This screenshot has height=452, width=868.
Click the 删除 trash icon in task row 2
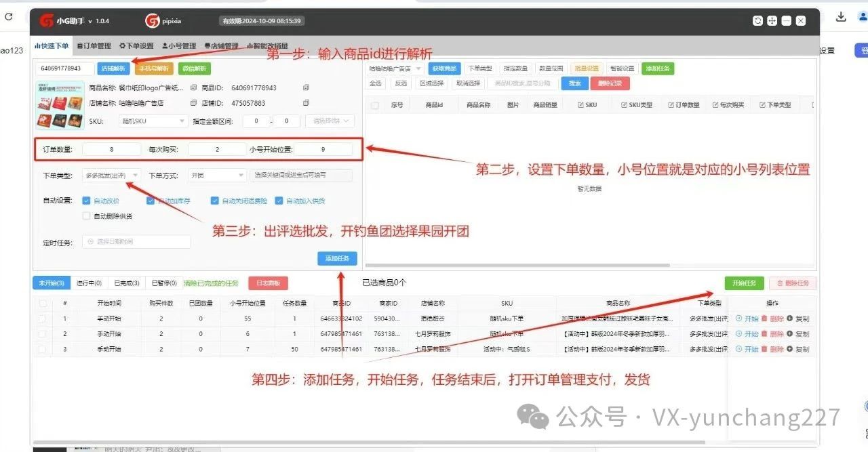(764, 334)
